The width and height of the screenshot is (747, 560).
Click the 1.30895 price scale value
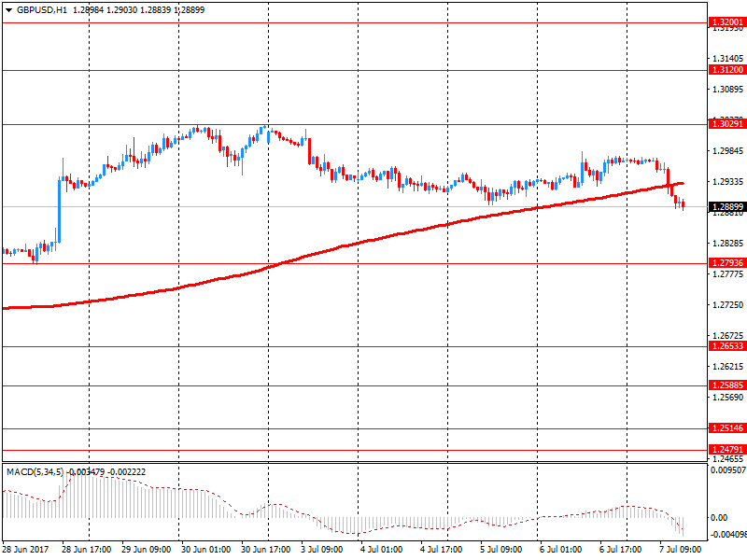tap(728, 89)
